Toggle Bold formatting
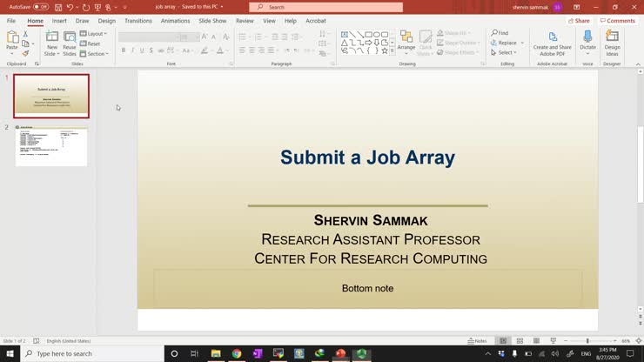This screenshot has width=644, height=362. [x=124, y=50]
